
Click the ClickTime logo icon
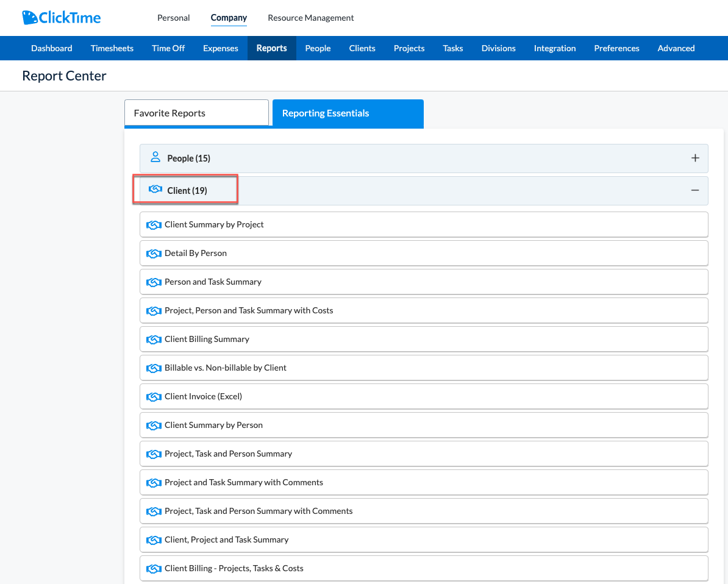click(29, 17)
